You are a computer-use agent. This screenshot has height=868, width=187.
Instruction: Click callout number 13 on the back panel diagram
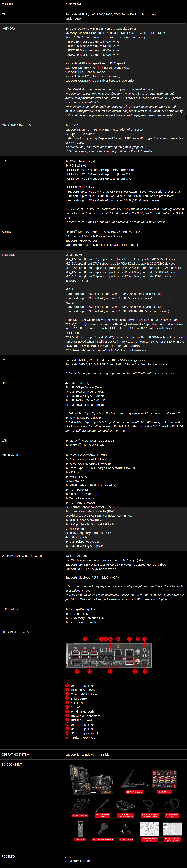tap(145, 671)
